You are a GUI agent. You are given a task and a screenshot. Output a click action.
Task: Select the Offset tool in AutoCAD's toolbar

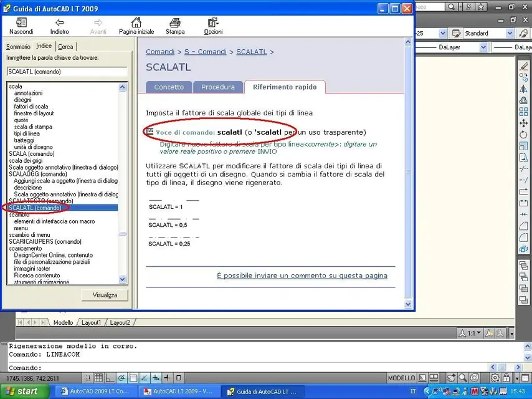(x=523, y=100)
